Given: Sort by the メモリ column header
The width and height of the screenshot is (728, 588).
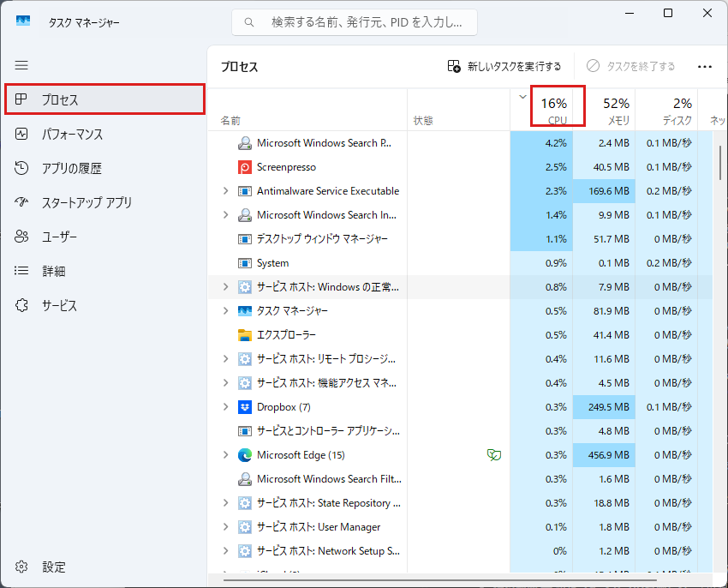Looking at the screenshot, I should click(x=604, y=110).
